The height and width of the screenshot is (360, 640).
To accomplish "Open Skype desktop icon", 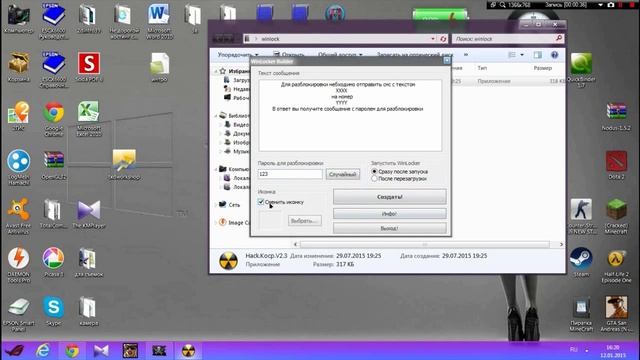I will [53, 311].
